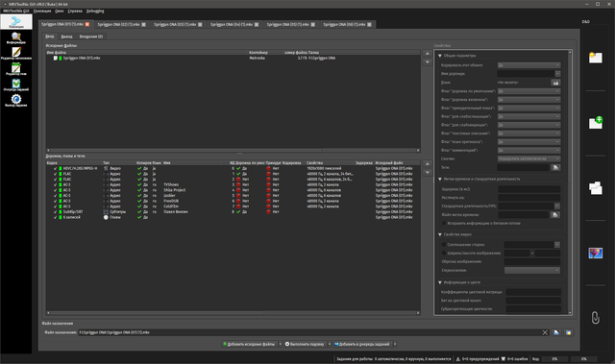615x364 pixels.
Task: Uncheck the AC-3 Shiza Project track checkbox
Action: [56, 190]
